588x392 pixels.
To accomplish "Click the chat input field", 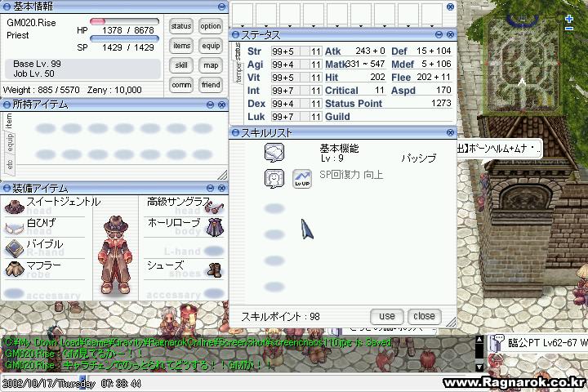I will click(278, 383).
